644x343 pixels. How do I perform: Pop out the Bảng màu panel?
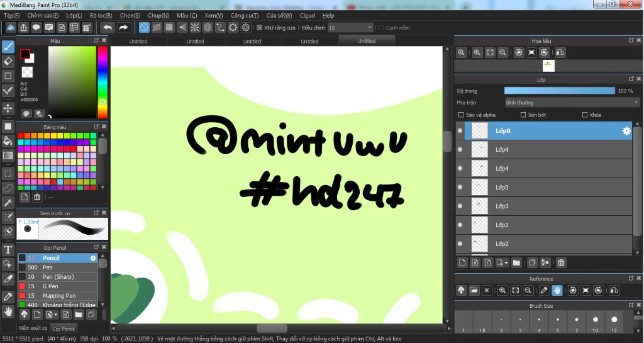click(x=96, y=127)
